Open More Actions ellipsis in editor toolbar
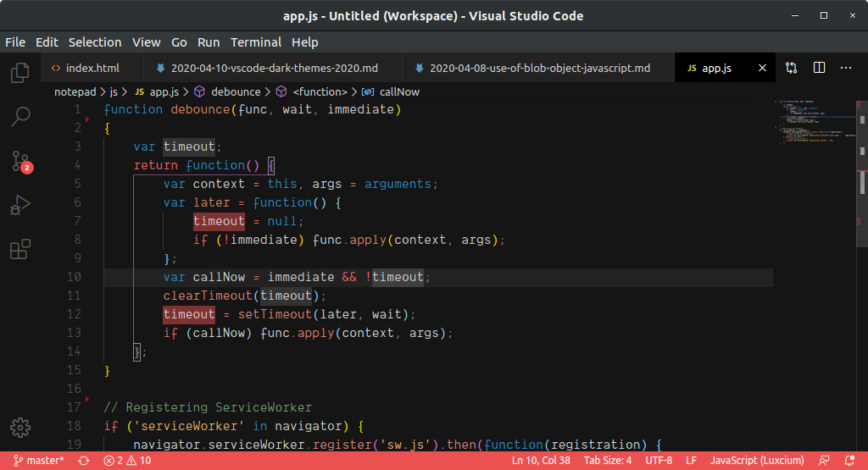This screenshot has width=868, height=470. 846,68
